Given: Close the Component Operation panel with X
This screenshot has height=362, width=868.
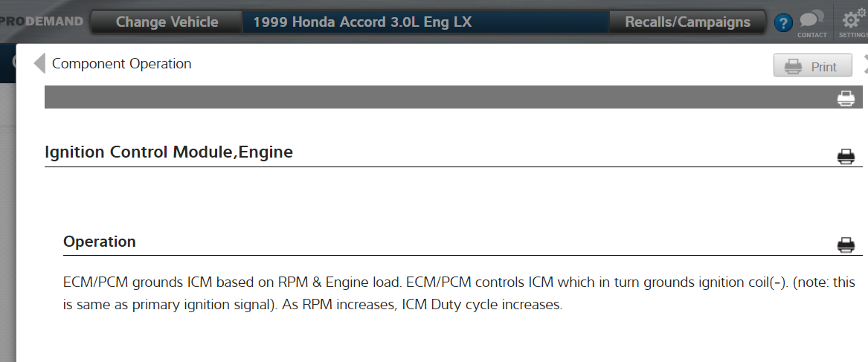Looking at the screenshot, I should click(865, 65).
